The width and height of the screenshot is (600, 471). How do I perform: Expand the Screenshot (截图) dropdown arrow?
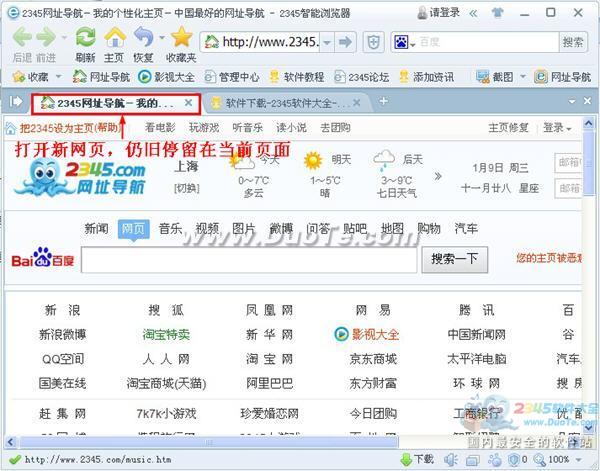coord(522,77)
